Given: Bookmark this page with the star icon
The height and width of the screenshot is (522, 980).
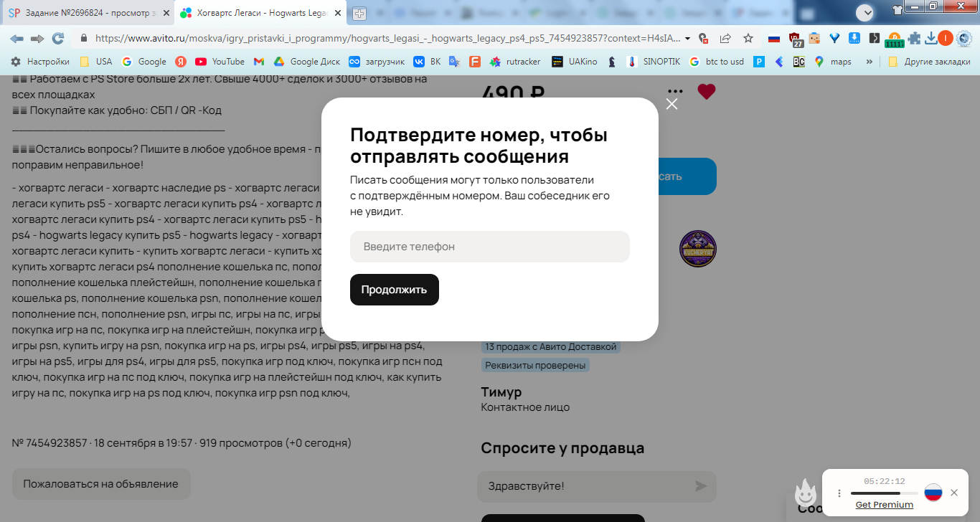Looking at the screenshot, I should point(748,39).
